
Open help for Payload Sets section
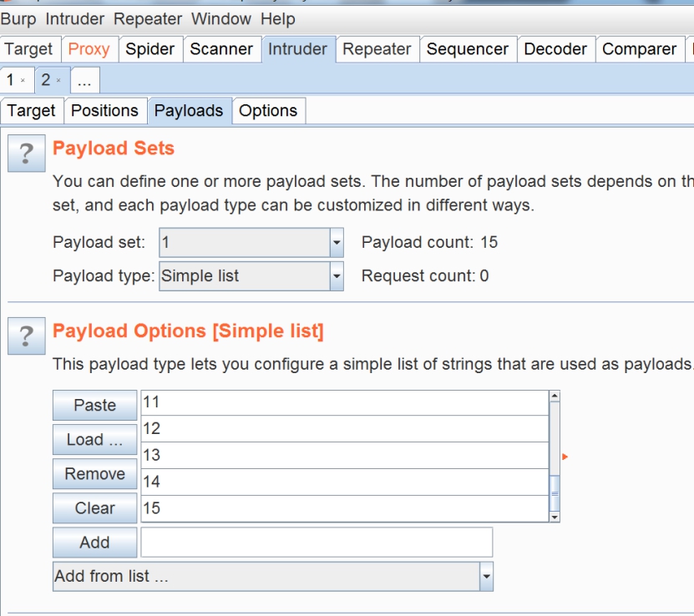click(27, 153)
